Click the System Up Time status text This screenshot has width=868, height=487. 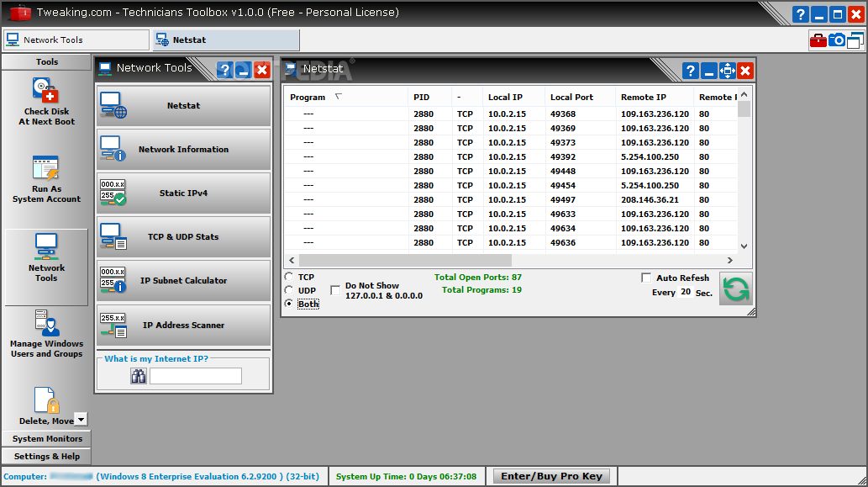point(407,476)
